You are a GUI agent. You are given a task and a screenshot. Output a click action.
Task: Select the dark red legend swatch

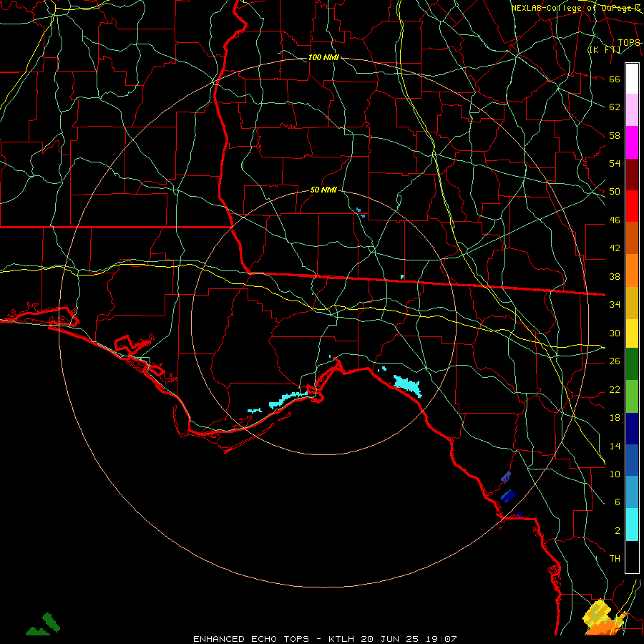[x=632, y=175]
